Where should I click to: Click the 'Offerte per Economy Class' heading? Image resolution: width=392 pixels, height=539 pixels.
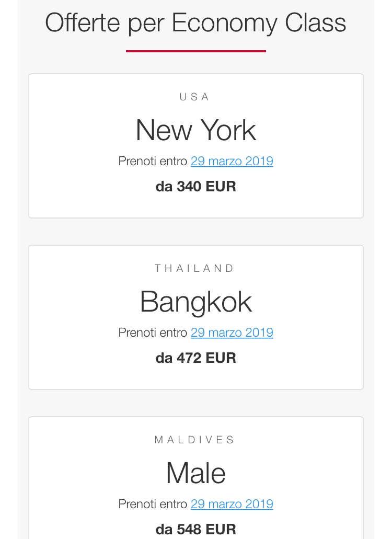(x=195, y=23)
